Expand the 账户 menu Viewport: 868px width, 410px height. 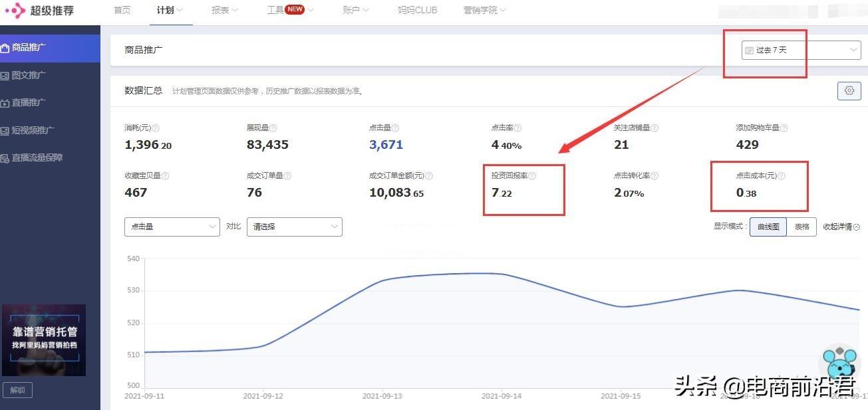(x=356, y=10)
